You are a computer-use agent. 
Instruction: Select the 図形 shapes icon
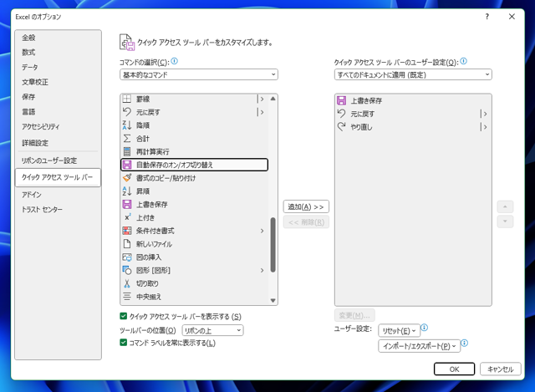[127, 270]
